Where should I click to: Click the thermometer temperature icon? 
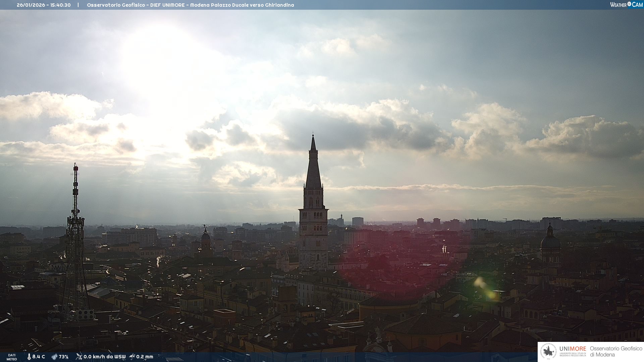coord(29,357)
